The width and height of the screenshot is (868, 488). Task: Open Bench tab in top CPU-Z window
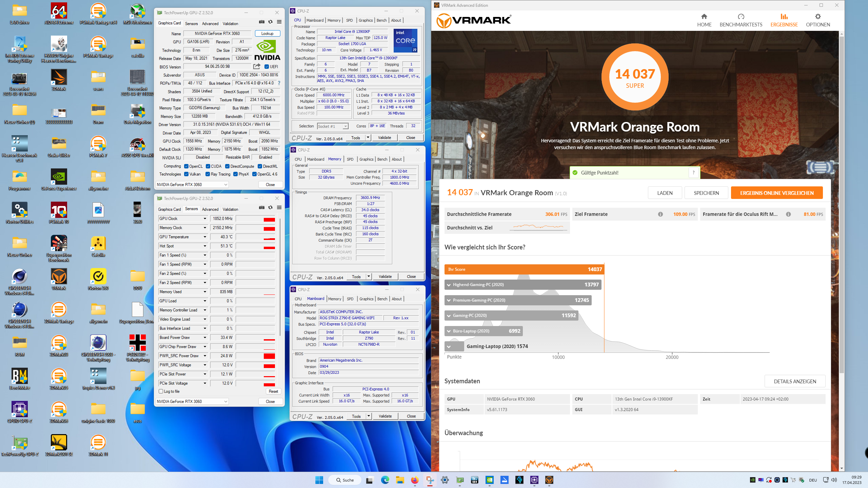[x=381, y=20]
